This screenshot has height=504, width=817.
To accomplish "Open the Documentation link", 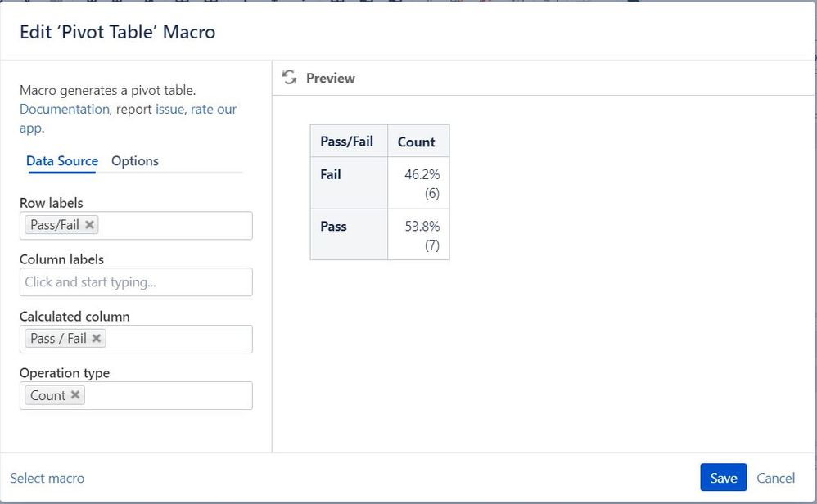I will pyautogui.click(x=64, y=109).
